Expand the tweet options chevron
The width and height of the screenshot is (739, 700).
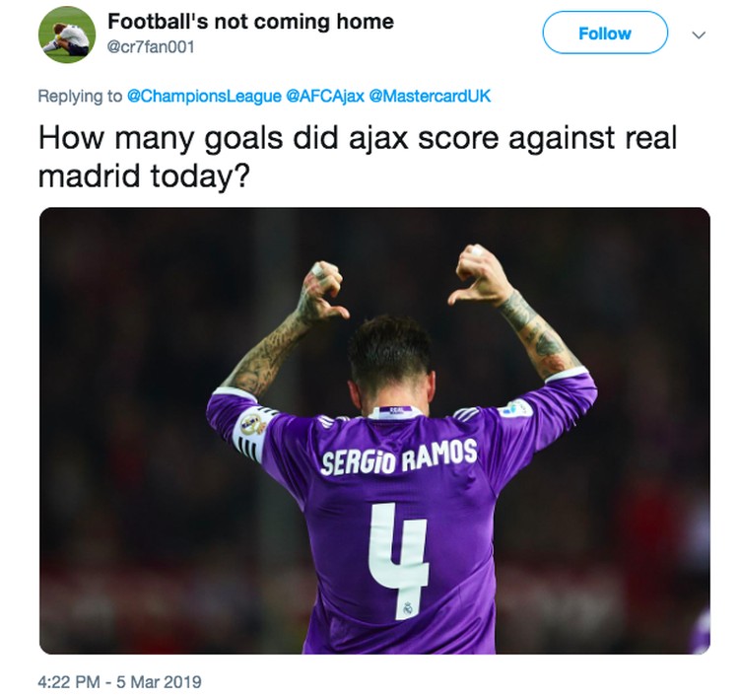[699, 35]
